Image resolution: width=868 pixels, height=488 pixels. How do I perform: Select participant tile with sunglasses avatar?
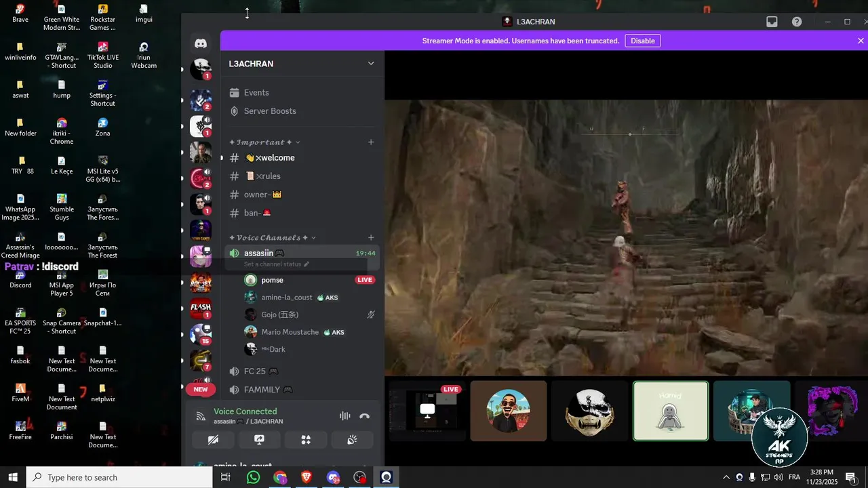[x=509, y=411]
